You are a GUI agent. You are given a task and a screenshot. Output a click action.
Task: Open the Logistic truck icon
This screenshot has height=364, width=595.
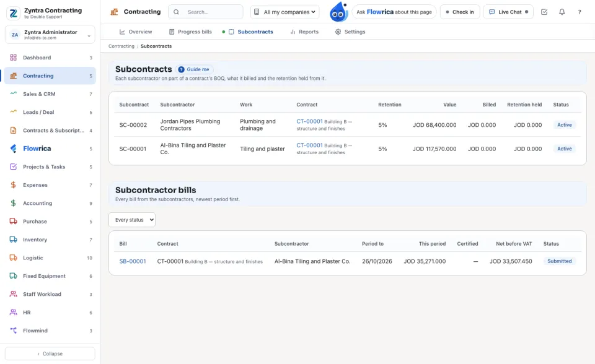tap(13, 258)
